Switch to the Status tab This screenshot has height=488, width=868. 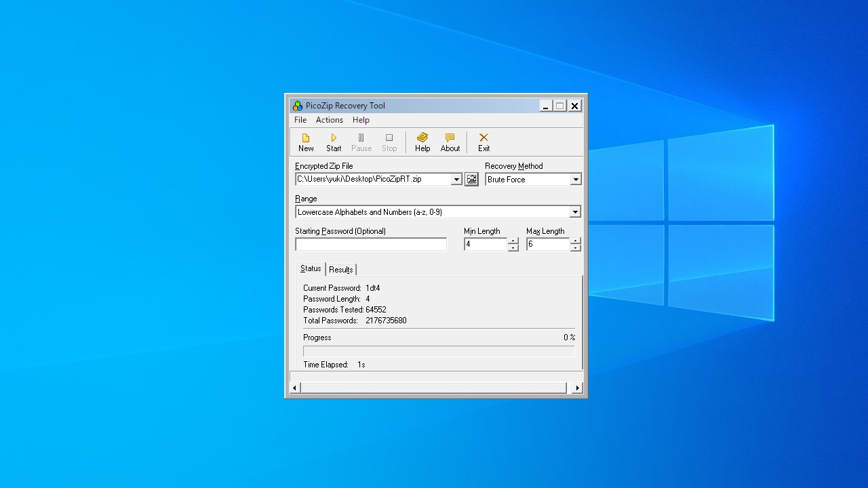click(x=311, y=268)
